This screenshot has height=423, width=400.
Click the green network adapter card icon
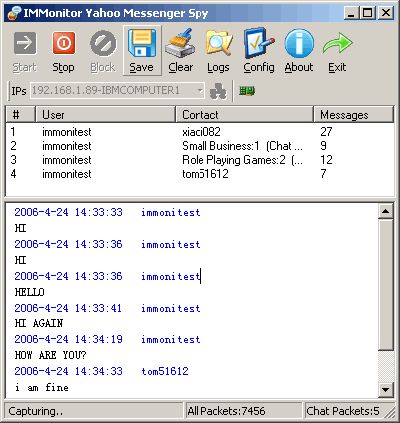click(247, 91)
